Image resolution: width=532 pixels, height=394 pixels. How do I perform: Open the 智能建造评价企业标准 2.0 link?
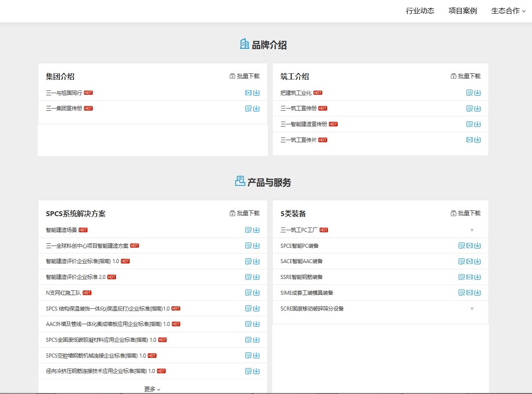coord(76,277)
